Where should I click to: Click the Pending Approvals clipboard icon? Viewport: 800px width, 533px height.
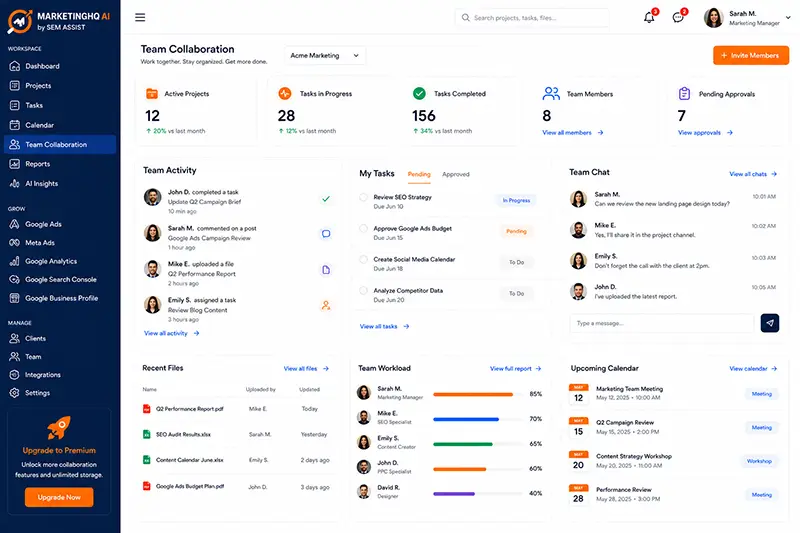684,93
